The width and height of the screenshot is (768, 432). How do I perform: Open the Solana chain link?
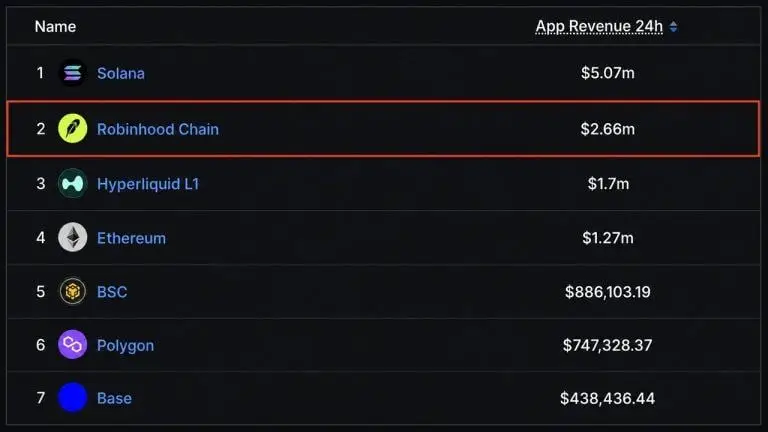[x=120, y=73]
